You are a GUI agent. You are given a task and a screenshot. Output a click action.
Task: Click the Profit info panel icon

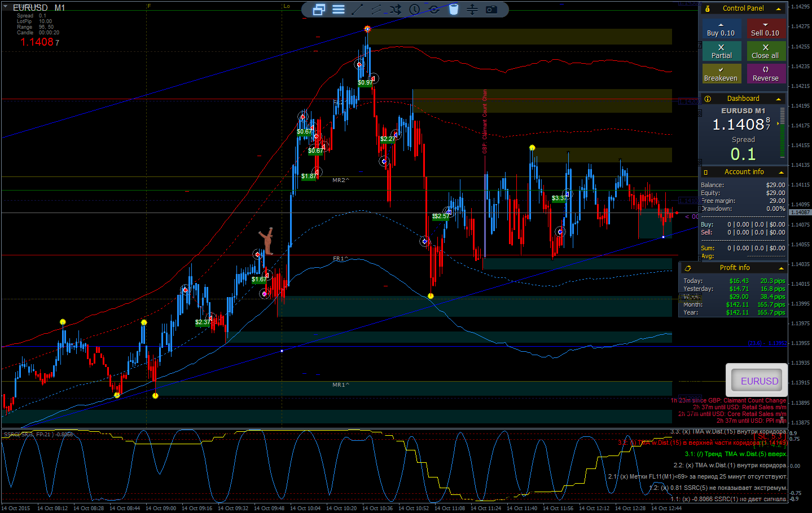[688, 268]
